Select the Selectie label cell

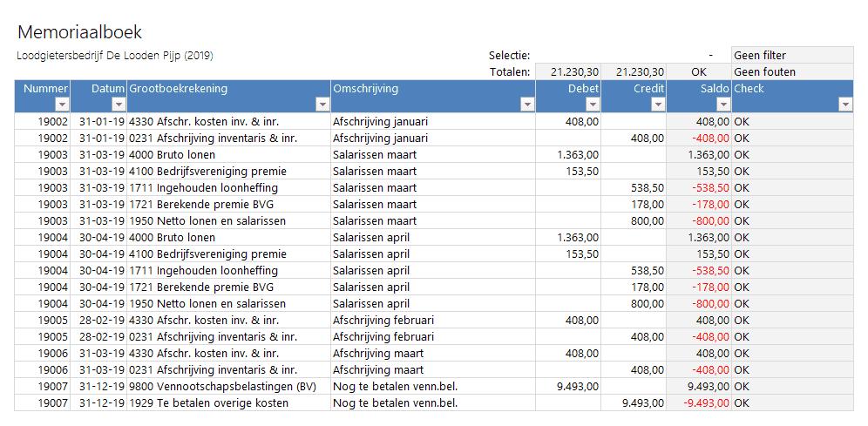tap(509, 55)
